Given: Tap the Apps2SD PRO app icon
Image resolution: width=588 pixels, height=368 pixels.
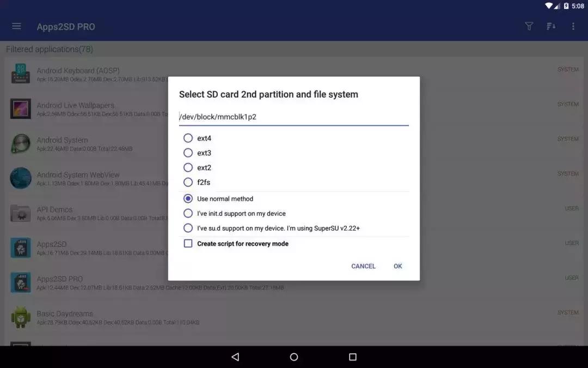Looking at the screenshot, I should click(21, 282).
